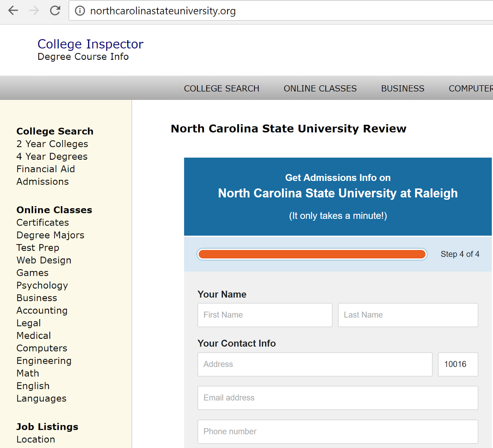The width and height of the screenshot is (493, 448).
Task: Reload the page with refresh icon
Action: tap(55, 10)
